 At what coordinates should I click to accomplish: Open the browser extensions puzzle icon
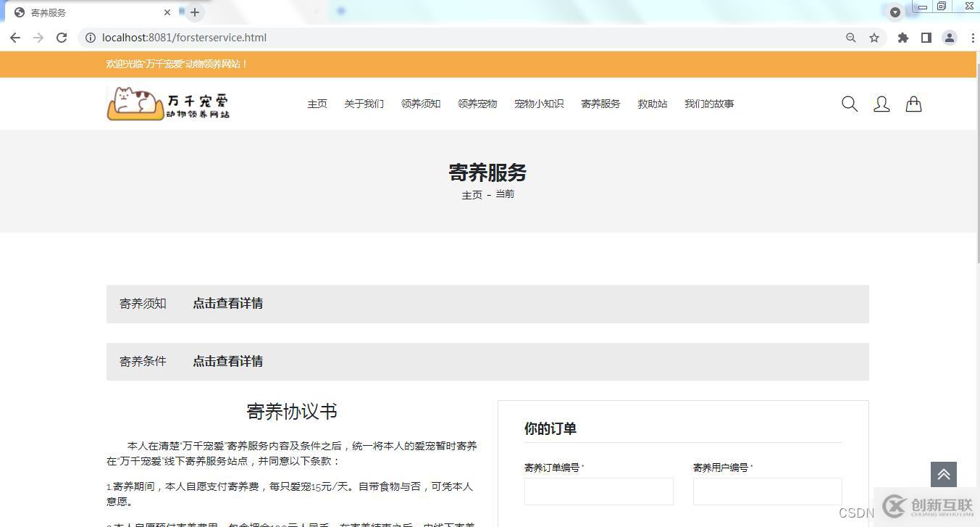[902, 38]
